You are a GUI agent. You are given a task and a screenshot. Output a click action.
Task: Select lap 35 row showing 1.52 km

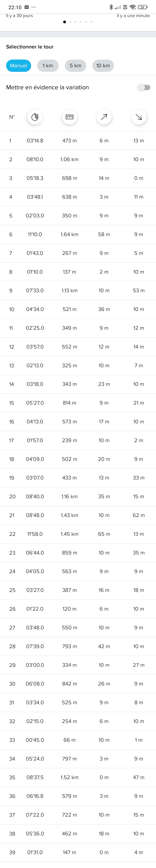click(78, 777)
